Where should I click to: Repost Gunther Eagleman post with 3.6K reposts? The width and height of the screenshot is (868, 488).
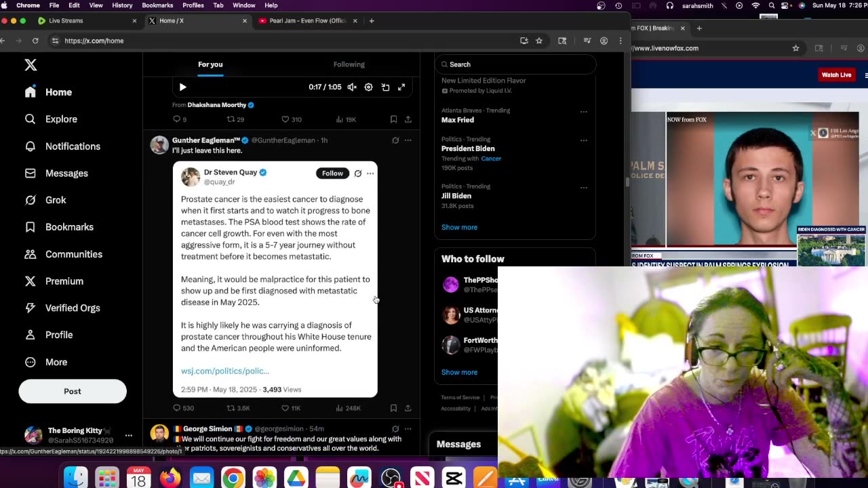click(x=238, y=408)
